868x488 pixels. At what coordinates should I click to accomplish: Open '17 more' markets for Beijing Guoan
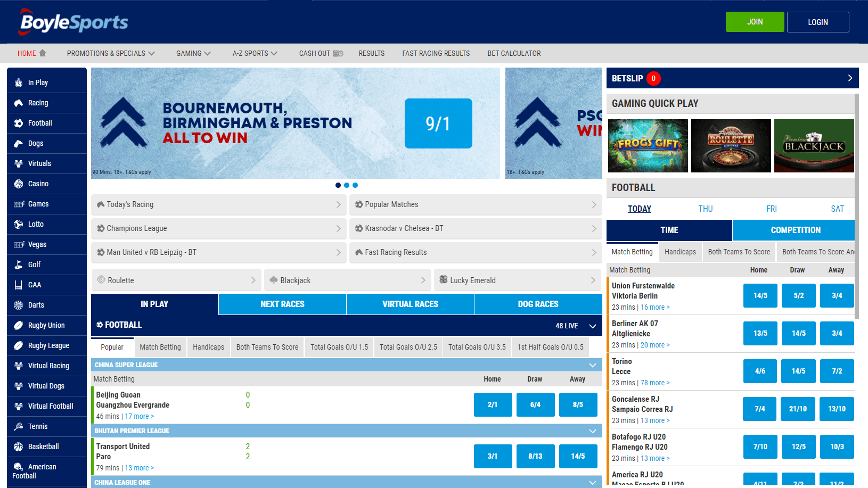[139, 416]
